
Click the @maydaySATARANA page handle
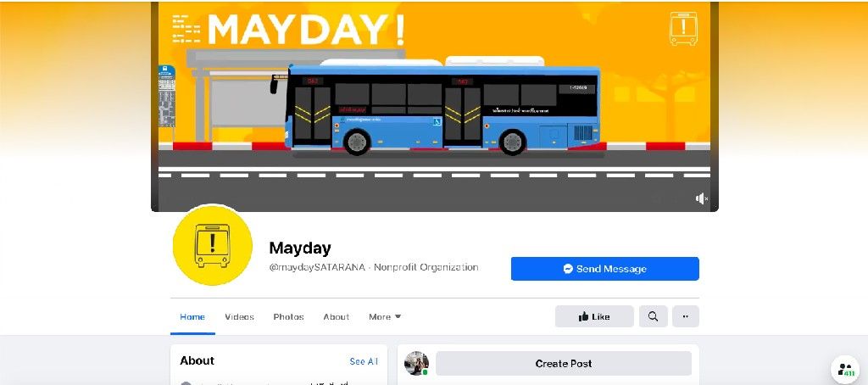click(x=317, y=267)
